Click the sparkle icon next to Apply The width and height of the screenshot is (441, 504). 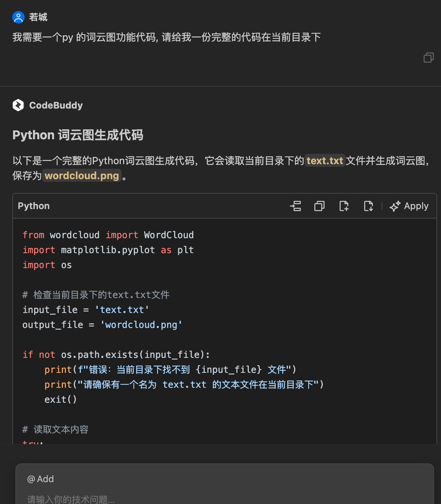click(x=394, y=206)
